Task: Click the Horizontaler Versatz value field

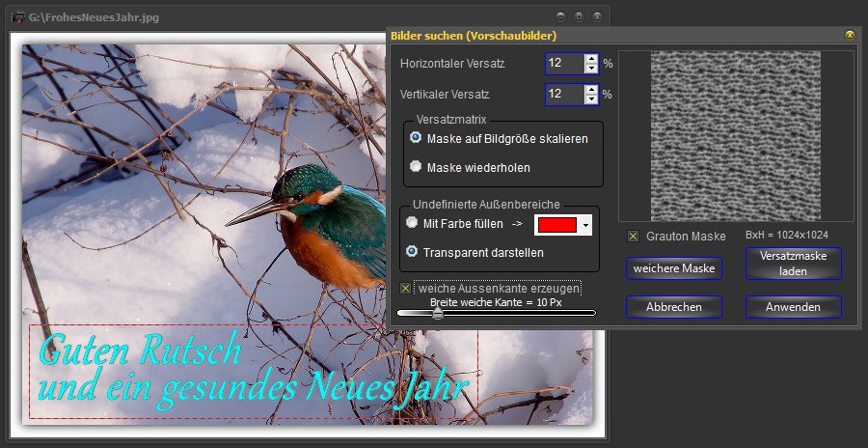Action: point(565,63)
